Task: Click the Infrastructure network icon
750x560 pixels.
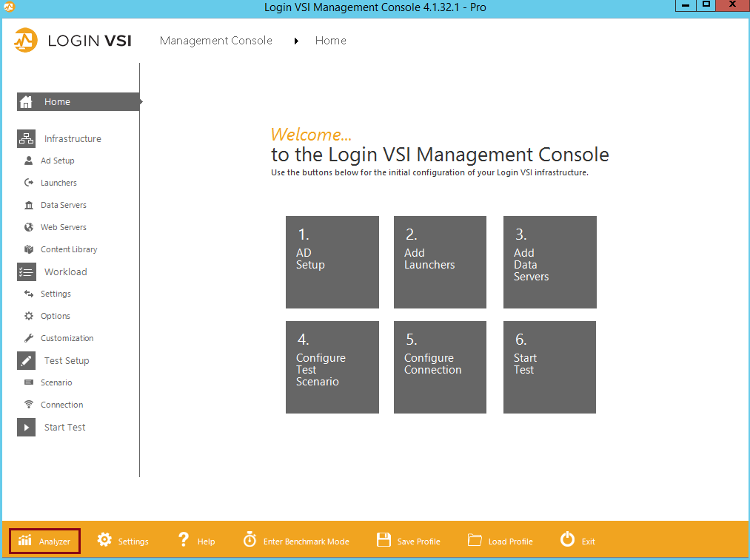Action: point(27,138)
